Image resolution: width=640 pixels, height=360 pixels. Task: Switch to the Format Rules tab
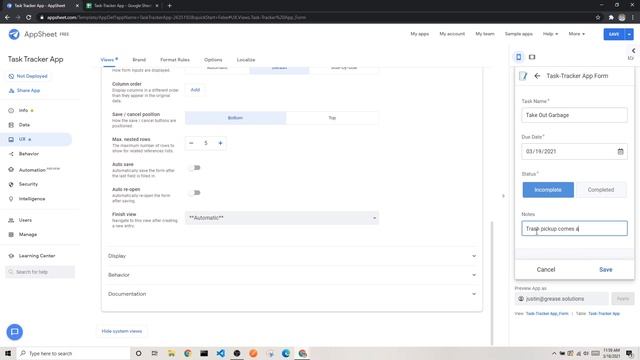click(175, 60)
